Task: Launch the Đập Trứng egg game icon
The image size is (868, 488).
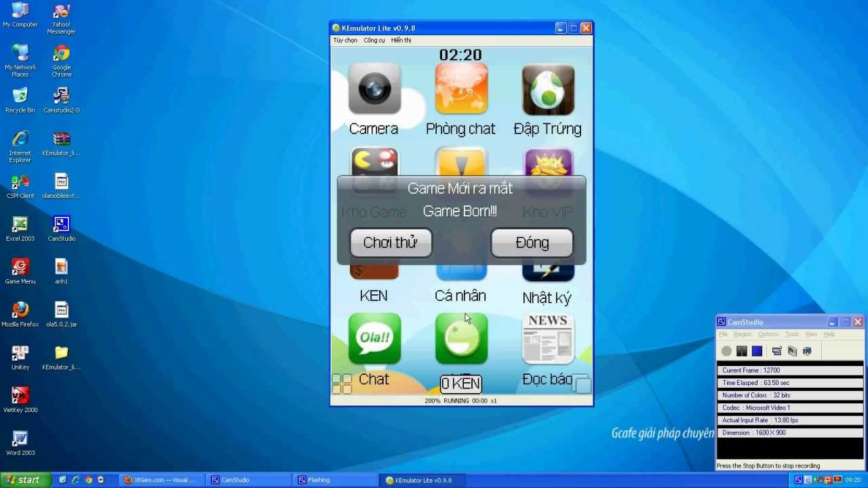Action: coord(548,89)
